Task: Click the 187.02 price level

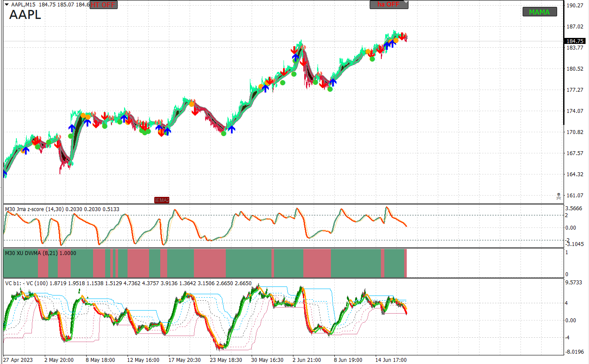Action: 575,27
